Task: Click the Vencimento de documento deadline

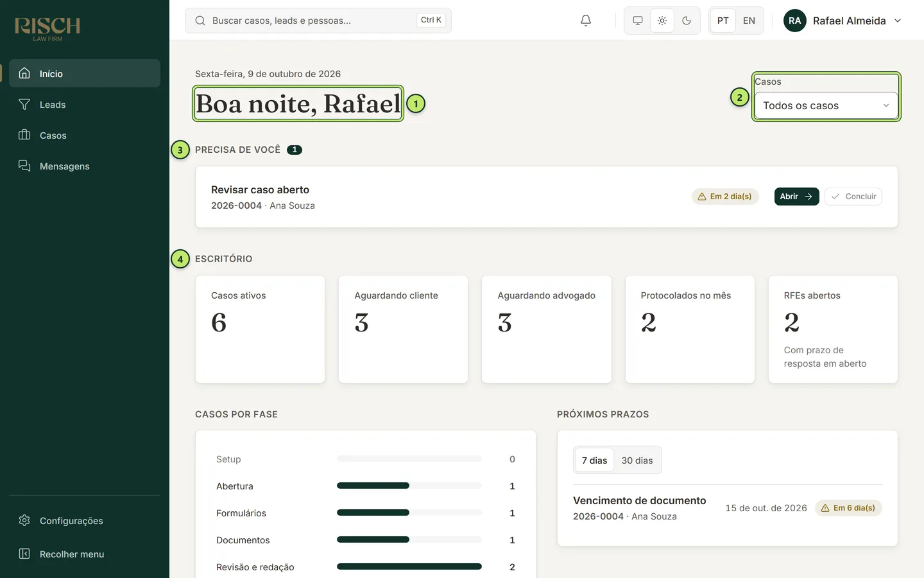Action: (639, 500)
